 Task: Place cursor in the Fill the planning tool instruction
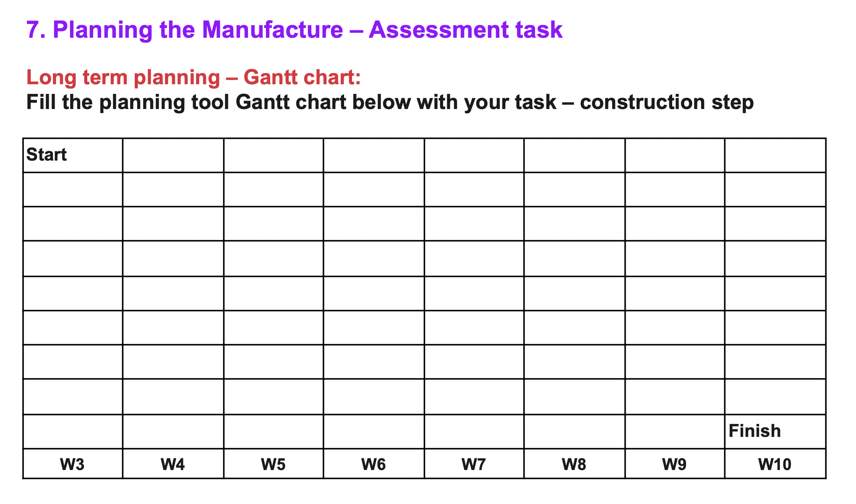tap(389, 102)
